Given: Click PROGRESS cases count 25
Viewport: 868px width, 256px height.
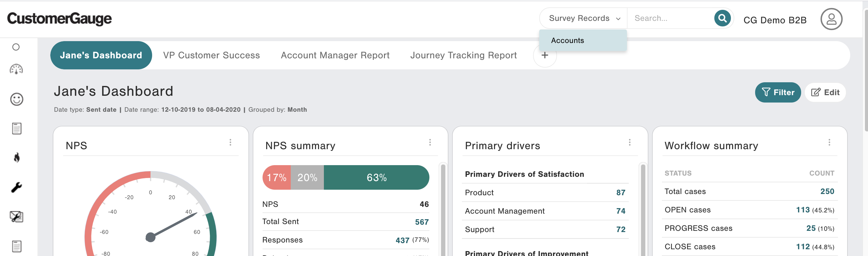Looking at the screenshot, I should [811, 228].
